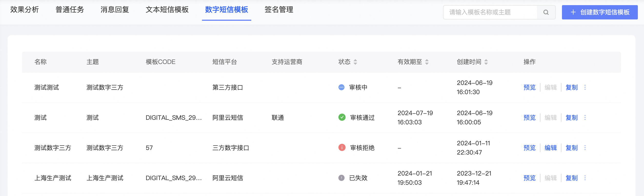
Task: Click template code 57 cell
Action: (149, 148)
